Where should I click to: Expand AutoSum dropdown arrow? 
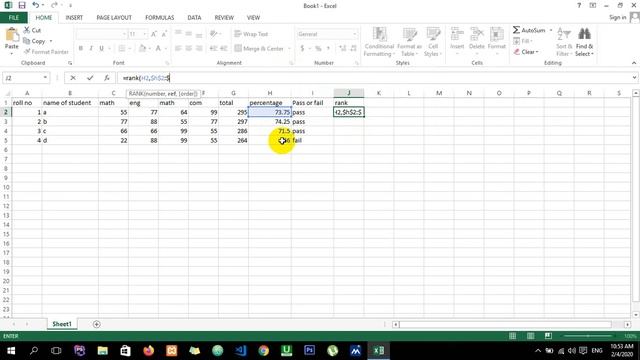click(x=551, y=30)
